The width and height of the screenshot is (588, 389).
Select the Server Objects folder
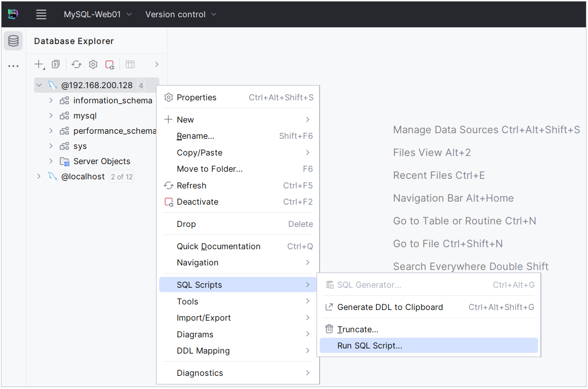pyautogui.click(x=101, y=161)
